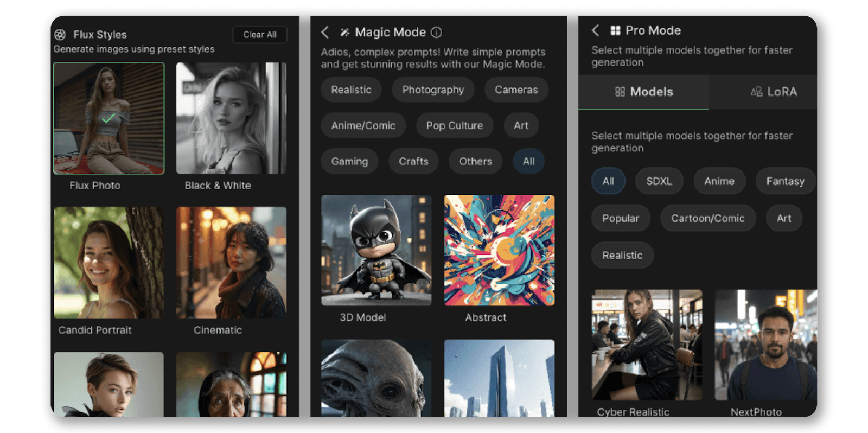Choose the Pop Culture category chip
868x433 pixels.
tap(455, 125)
